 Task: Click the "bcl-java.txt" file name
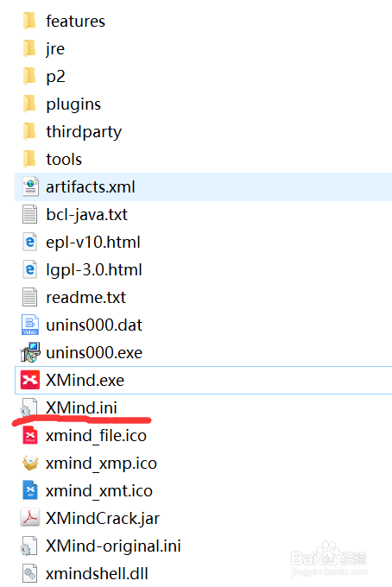pyautogui.click(x=87, y=214)
